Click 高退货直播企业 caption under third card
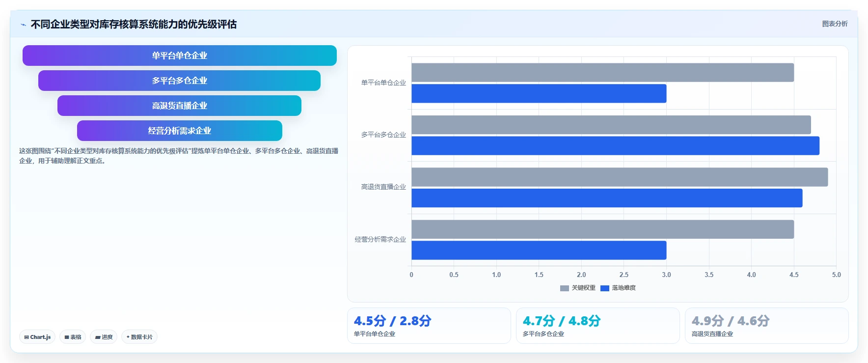The width and height of the screenshot is (868, 363). (x=712, y=334)
